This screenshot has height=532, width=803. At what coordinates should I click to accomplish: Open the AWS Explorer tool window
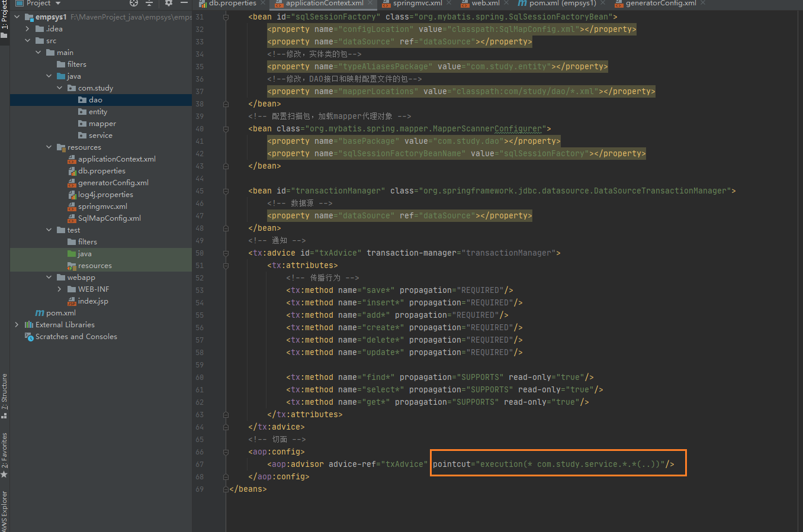pyautogui.click(x=5, y=510)
